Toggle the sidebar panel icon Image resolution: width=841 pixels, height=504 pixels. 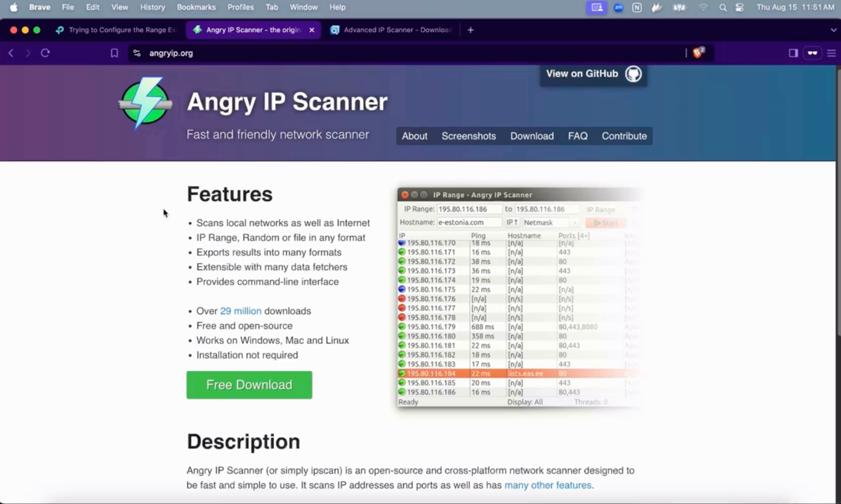[793, 53]
